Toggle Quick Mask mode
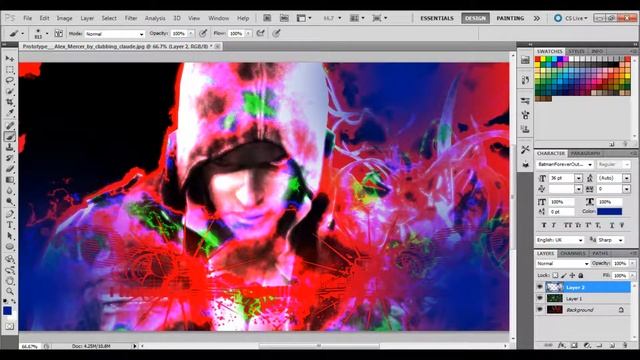 10,327
